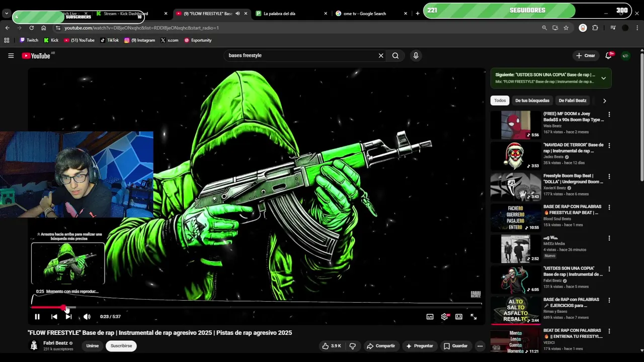Open 'NAVIDAD DE TERROR' Santa thumbnail
Screen dimensions: 644x362
pyautogui.click(x=515, y=156)
